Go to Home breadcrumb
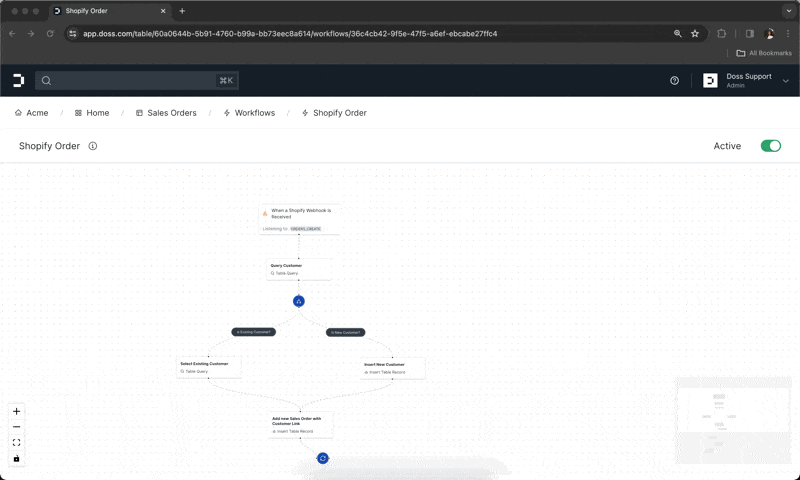The image size is (800, 480). click(92, 113)
